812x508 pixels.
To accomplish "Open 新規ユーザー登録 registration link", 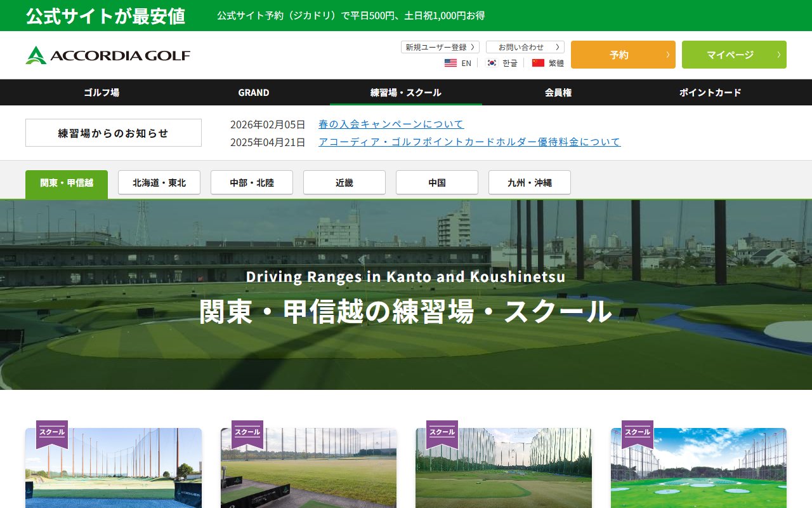I will (440, 47).
